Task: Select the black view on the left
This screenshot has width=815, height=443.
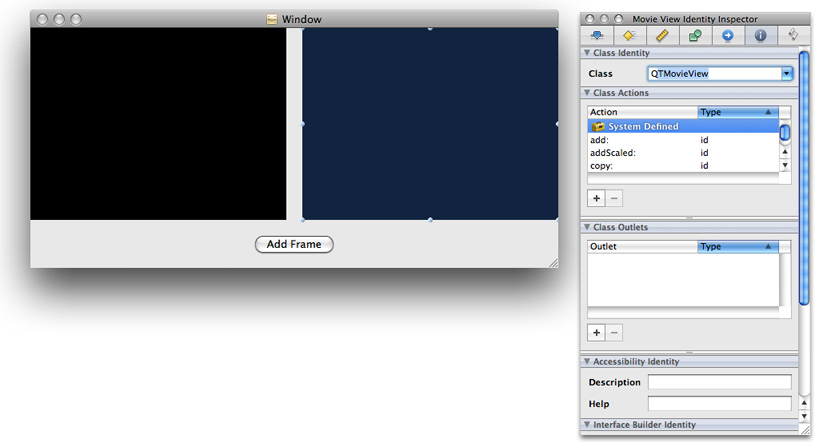Action: point(158,124)
